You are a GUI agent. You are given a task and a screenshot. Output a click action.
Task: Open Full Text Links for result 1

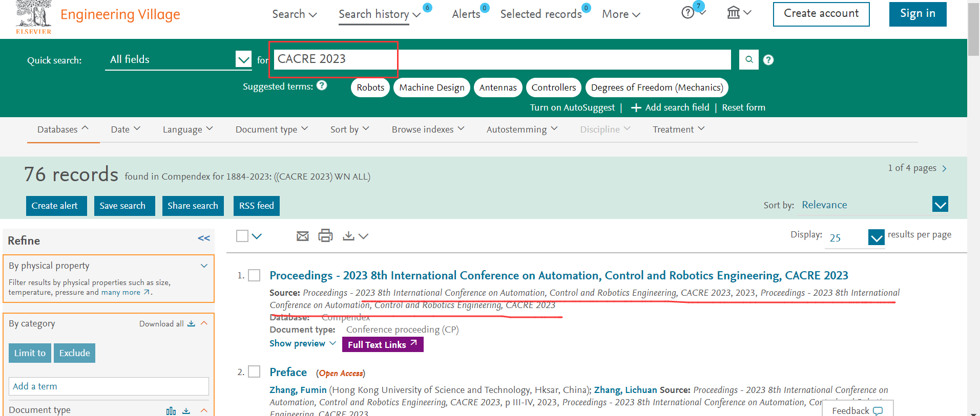pos(383,344)
